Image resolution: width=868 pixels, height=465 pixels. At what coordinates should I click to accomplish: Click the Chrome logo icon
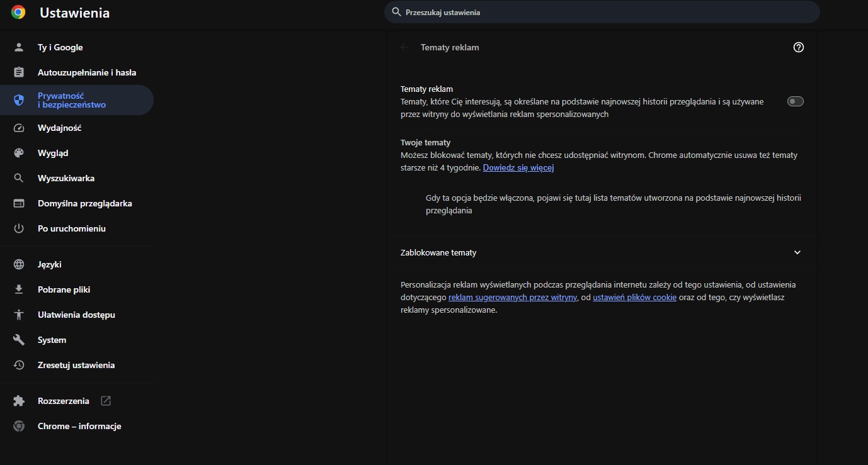pyautogui.click(x=18, y=13)
